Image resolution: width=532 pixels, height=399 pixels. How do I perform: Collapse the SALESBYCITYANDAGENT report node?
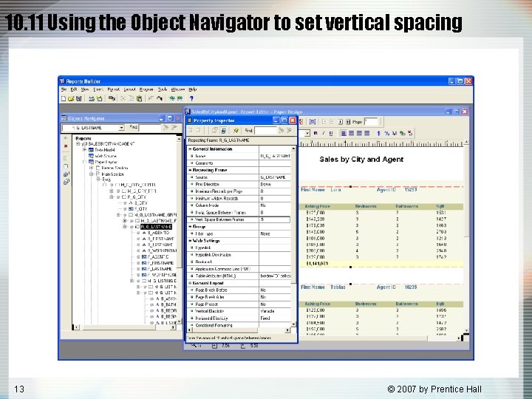point(78,144)
